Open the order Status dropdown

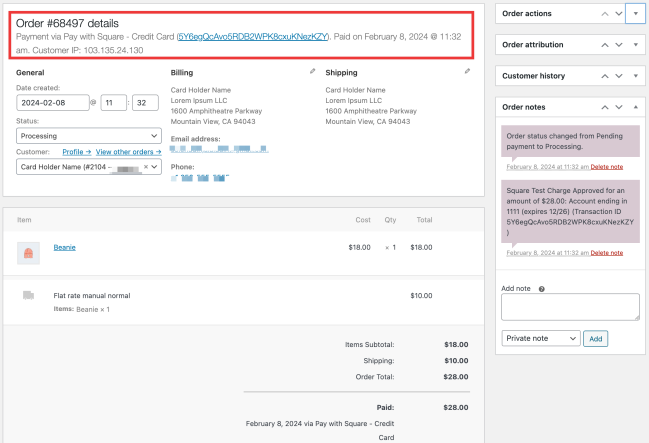click(89, 135)
